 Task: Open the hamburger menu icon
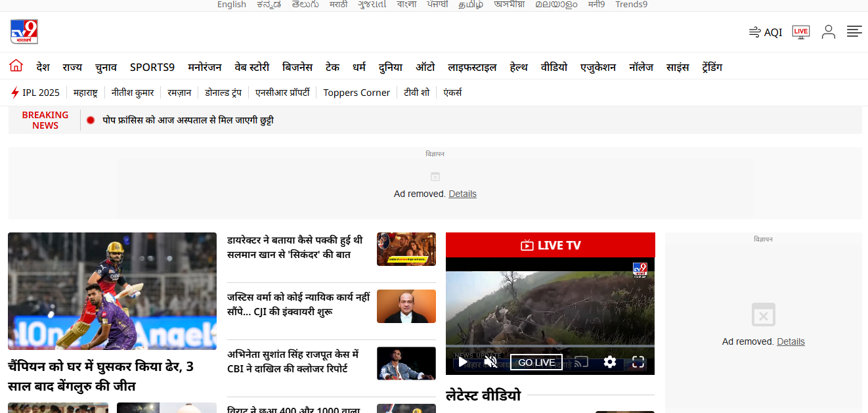pyautogui.click(x=854, y=32)
